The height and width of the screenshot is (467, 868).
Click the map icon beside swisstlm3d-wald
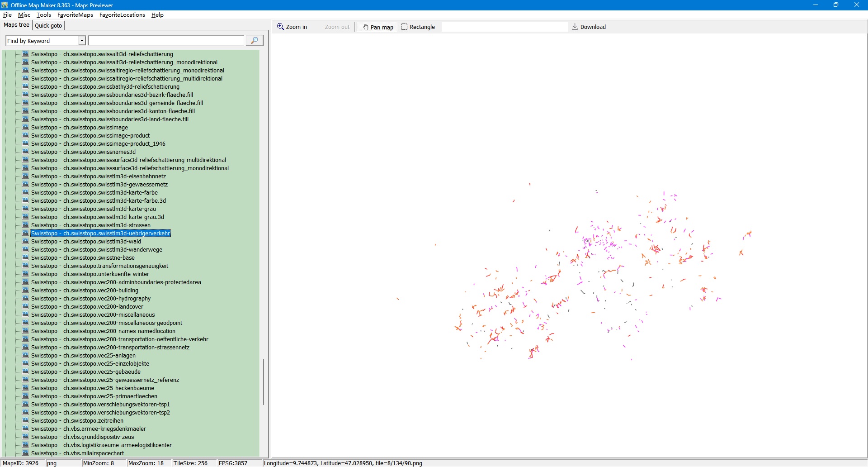click(25, 242)
